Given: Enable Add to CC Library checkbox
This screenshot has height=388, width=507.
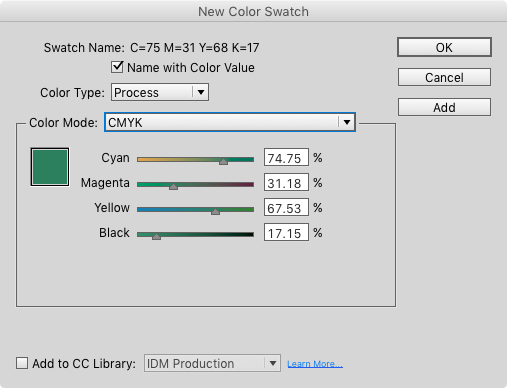Looking at the screenshot, I should (x=22, y=363).
